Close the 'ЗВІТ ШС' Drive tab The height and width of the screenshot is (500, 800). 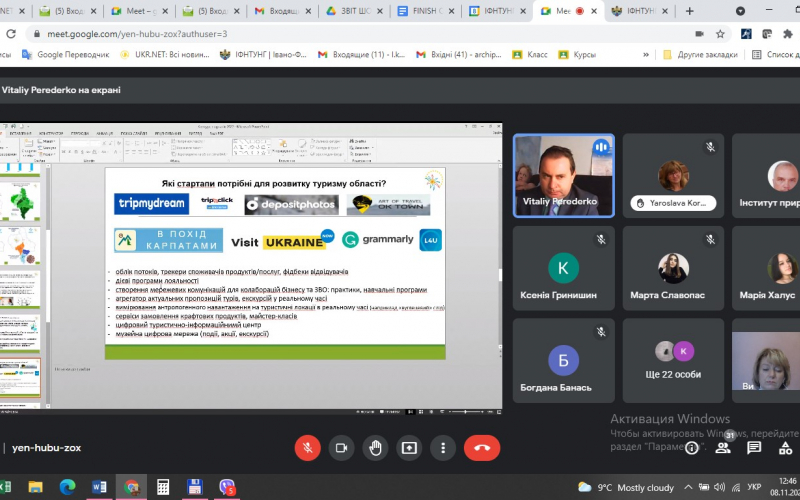pos(379,11)
